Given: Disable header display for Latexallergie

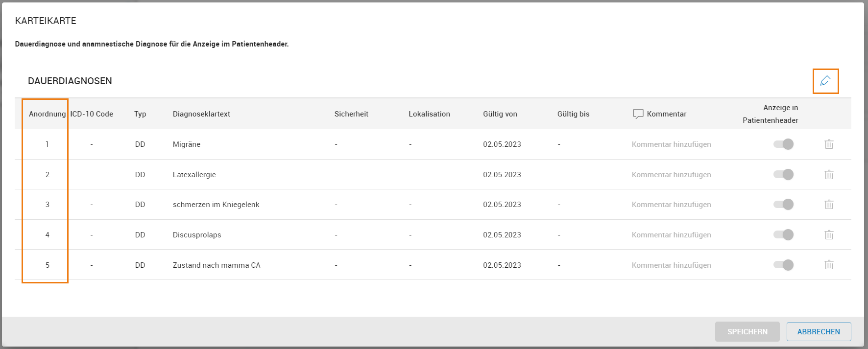Looking at the screenshot, I should point(783,175).
